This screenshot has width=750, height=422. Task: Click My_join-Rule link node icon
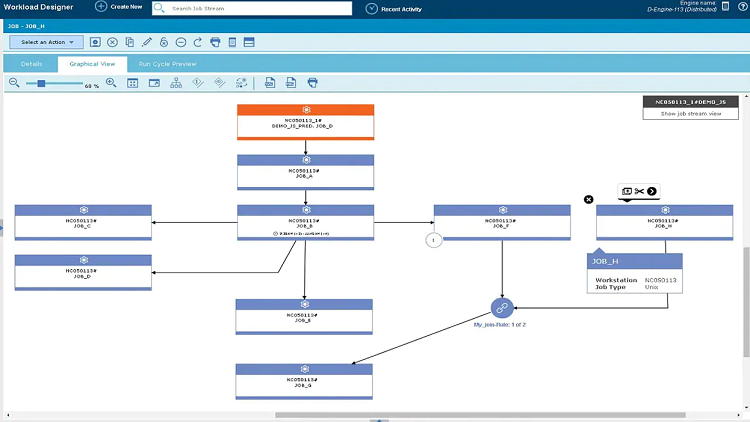tap(502, 308)
